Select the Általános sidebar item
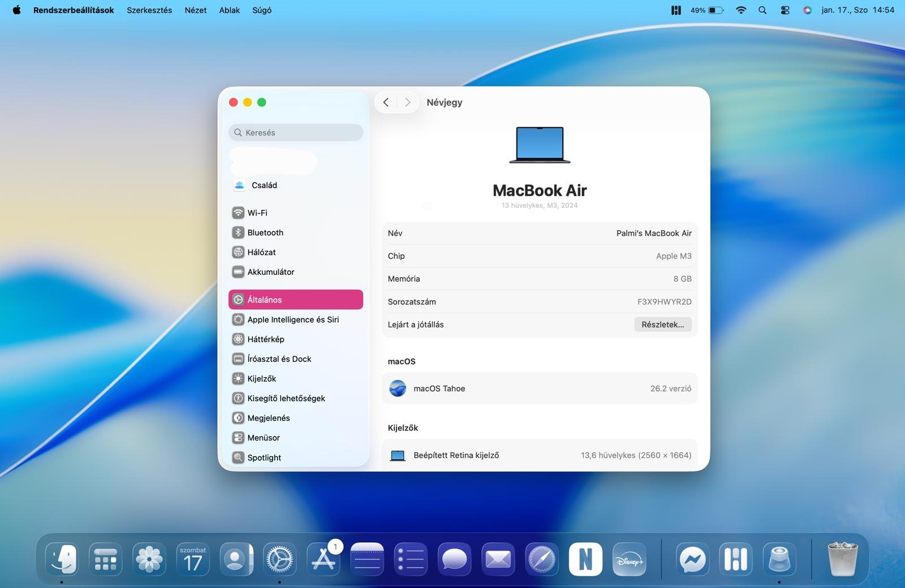The height and width of the screenshot is (588, 905). pos(296,300)
